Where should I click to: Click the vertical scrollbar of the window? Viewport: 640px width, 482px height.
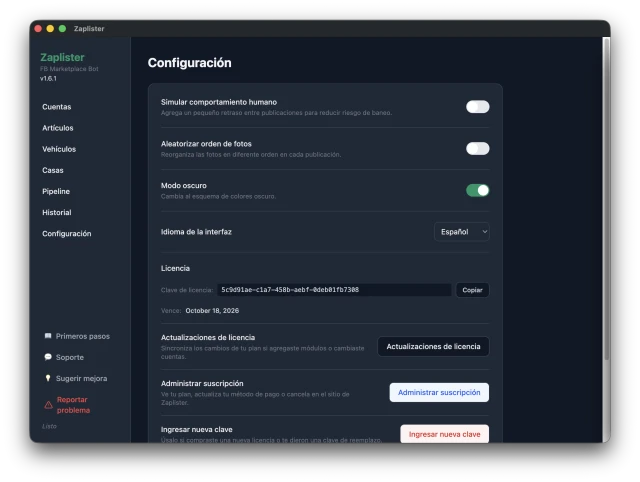click(607, 200)
